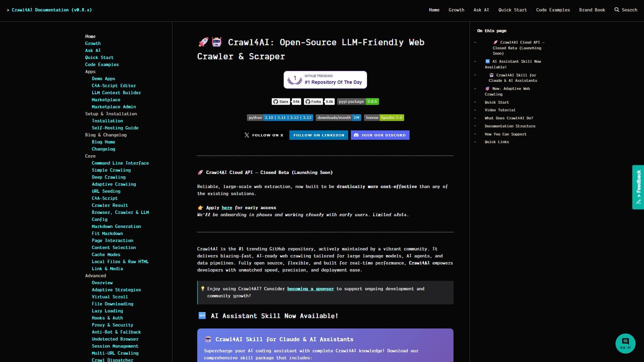Open Growth in top navigation
The width and height of the screenshot is (644, 362).
pyautogui.click(x=456, y=10)
